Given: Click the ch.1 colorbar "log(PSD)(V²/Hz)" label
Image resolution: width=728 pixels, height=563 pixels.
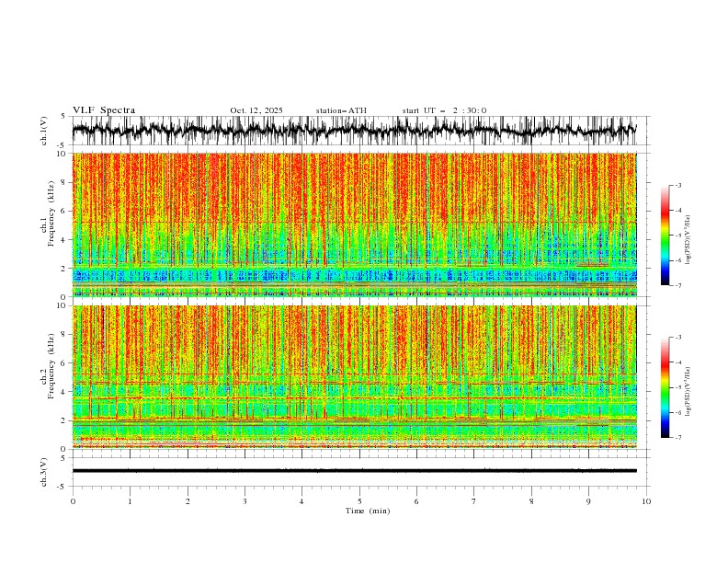Looking at the screenshot, I should tap(688, 240).
